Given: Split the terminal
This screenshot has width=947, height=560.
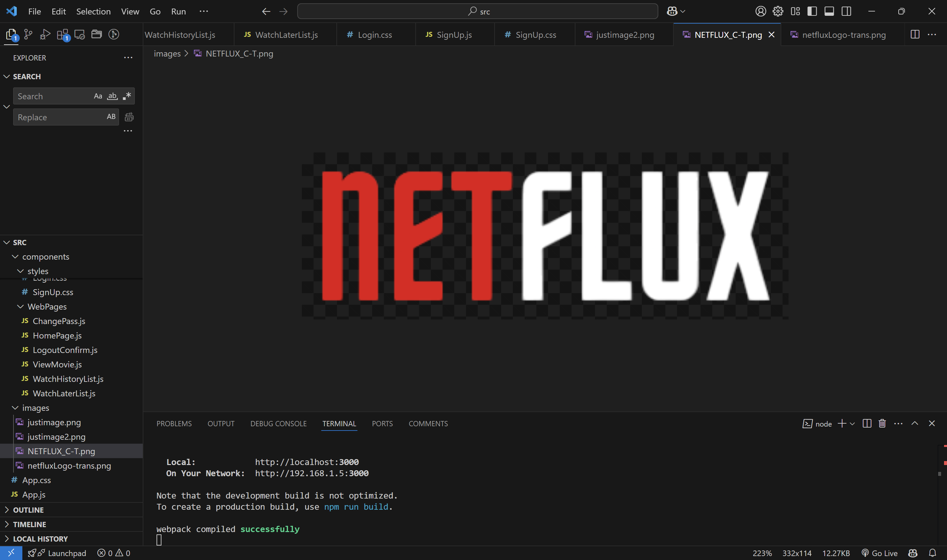Looking at the screenshot, I should pos(867,423).
